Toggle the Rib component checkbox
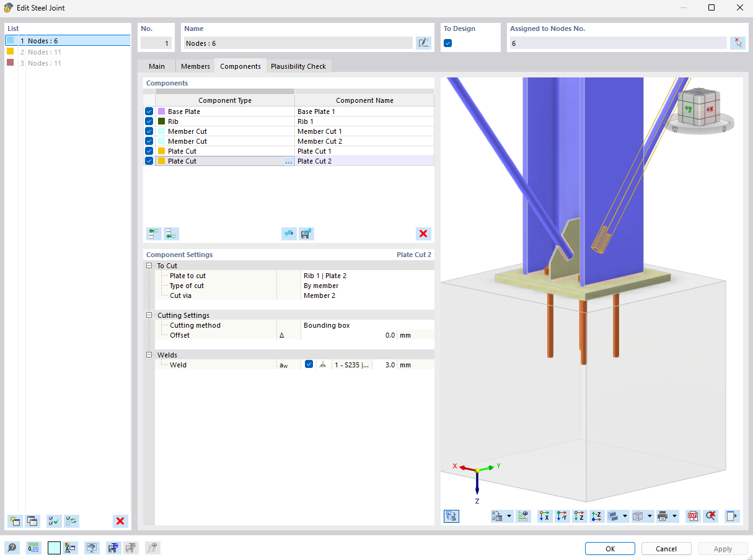The width and height of the screenshot is (753, 560). (149, 121)
